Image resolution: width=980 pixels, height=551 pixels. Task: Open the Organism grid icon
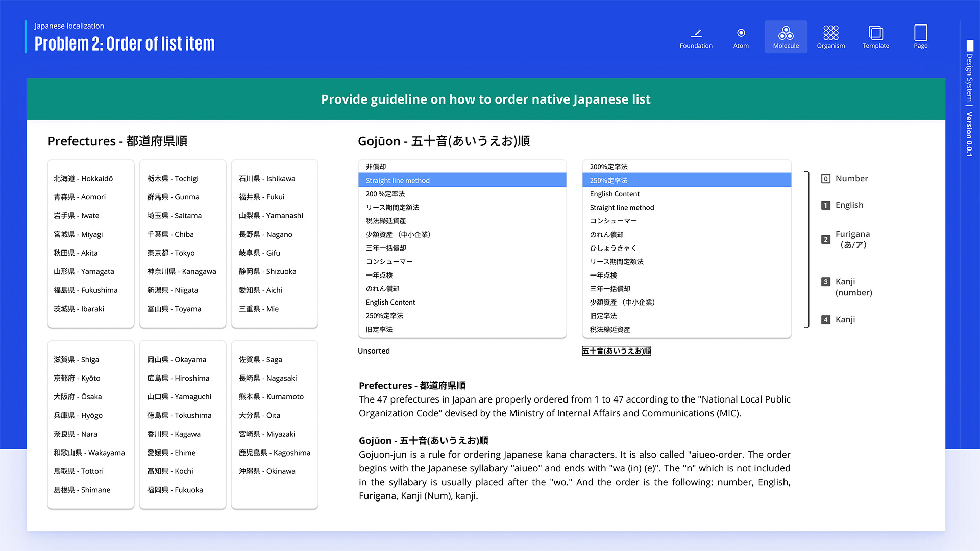click(831, 33)
